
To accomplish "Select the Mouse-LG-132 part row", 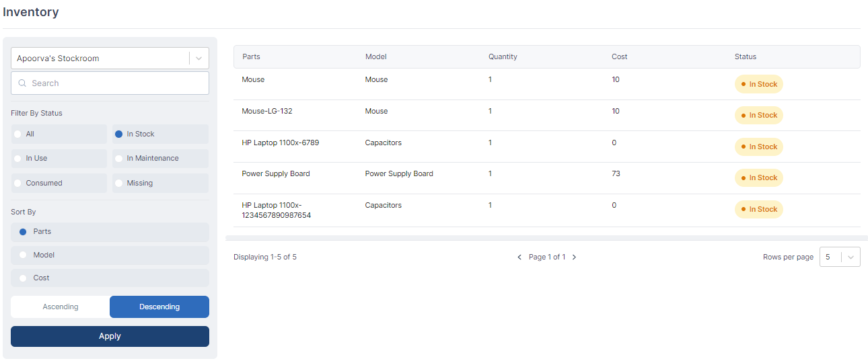I will [547, 115].
